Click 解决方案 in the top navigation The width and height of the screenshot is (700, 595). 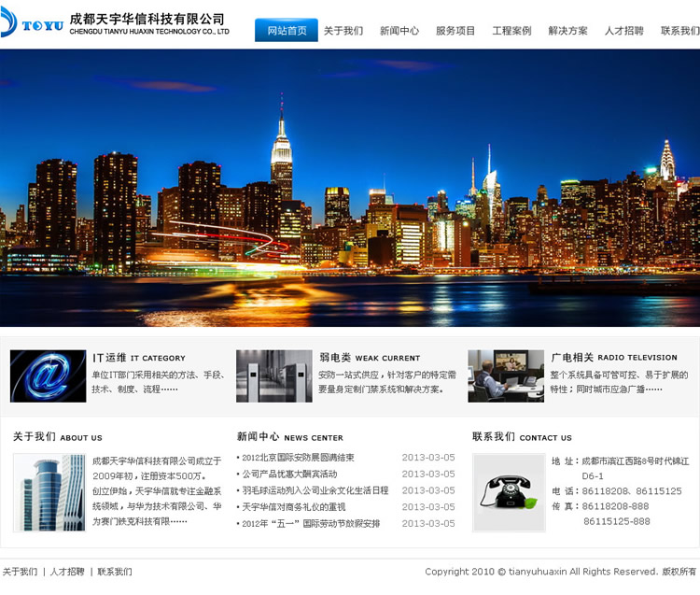point(567,31)
